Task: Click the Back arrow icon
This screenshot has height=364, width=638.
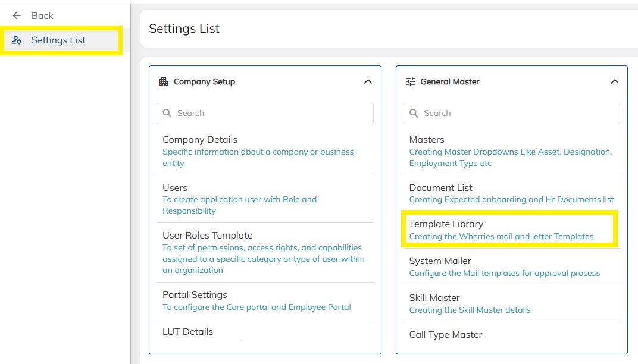Action: point(17,16)
